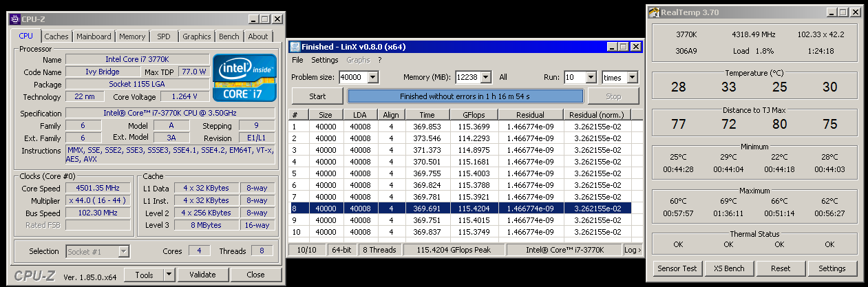The width and height of the screenshot is (868, 287).
Task: Expand the Run count dropdown in LinX
Action: [x=591, y=77]
